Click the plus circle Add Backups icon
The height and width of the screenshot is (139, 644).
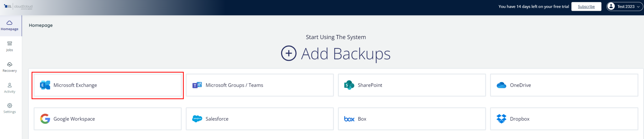coord(289,53)
